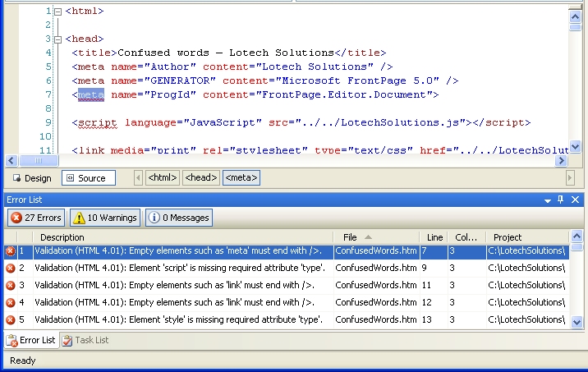Toggle the 10 Warnings filter

click(x=105, y=218)
